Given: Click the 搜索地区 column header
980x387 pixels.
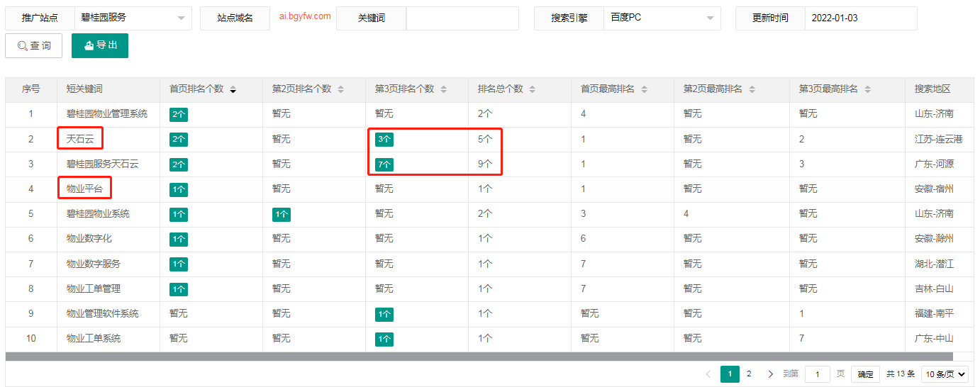Looking at the screenshot, I should [932, 89].
